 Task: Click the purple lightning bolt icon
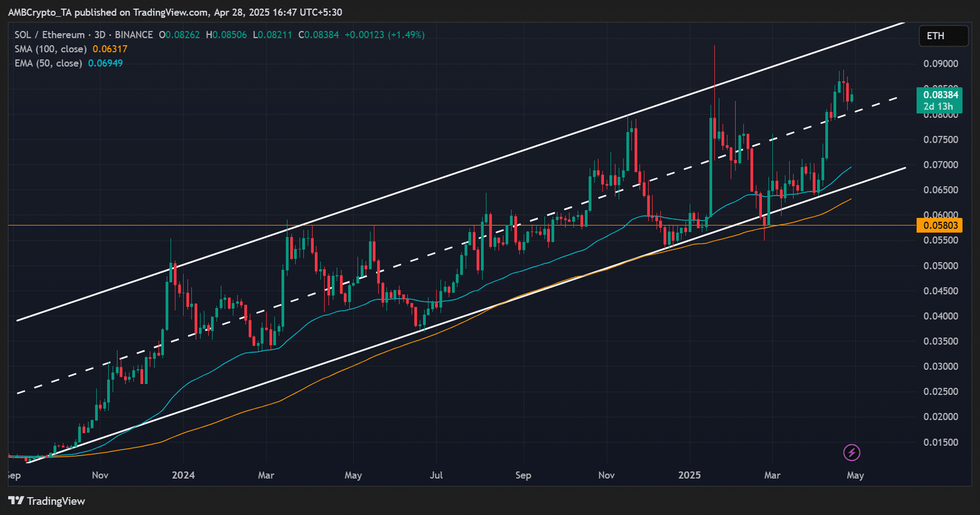[x=851, y=453]
